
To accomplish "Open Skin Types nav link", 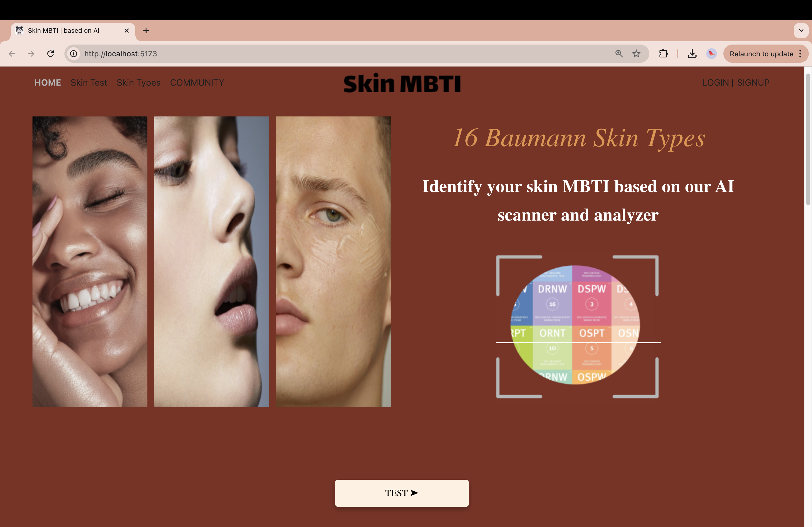I will [139, 82].
